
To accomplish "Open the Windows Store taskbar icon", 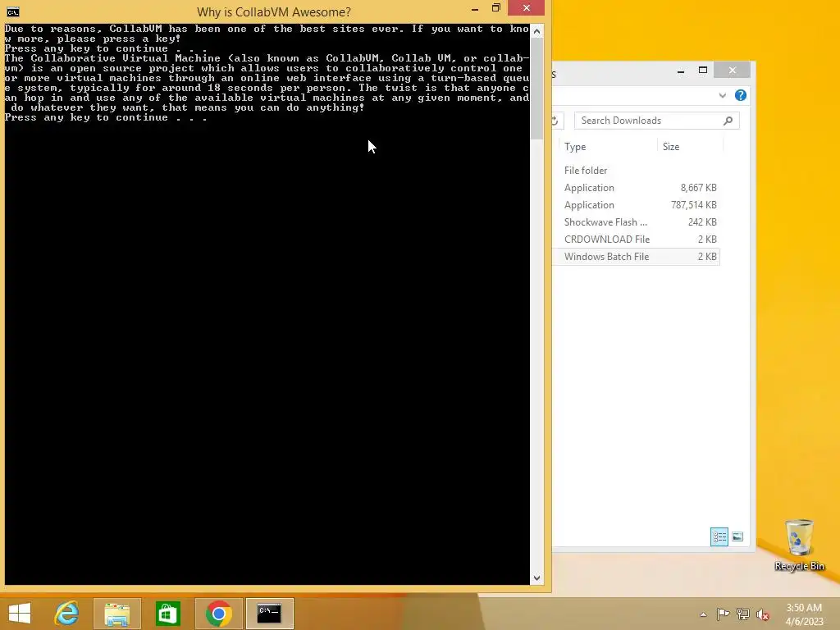I will pyautogui.click(x=167, y=614).
